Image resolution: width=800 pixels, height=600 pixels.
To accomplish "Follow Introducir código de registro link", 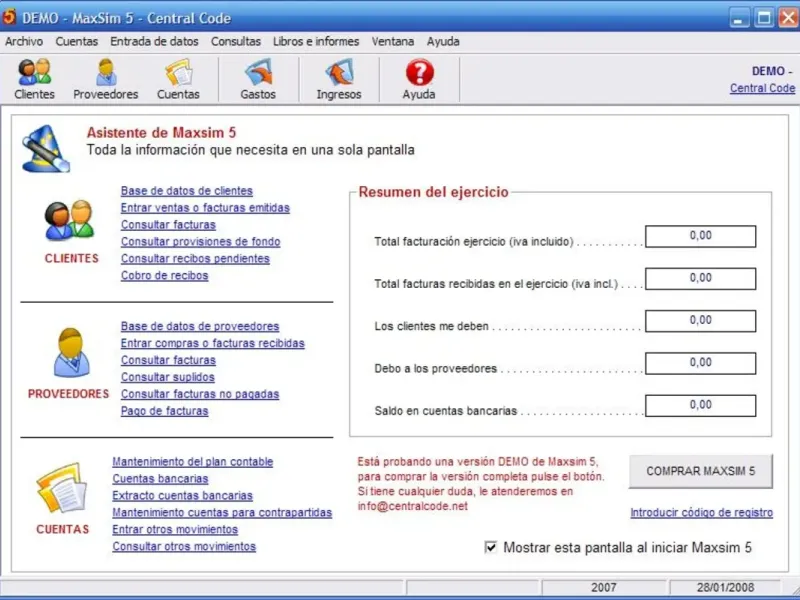I will (702, 512).
